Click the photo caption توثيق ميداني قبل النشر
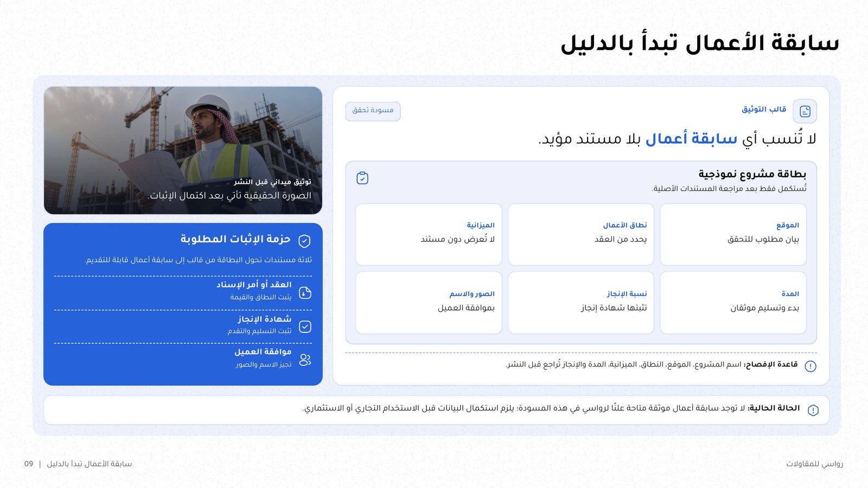868x488 pixels. point(272,182)
